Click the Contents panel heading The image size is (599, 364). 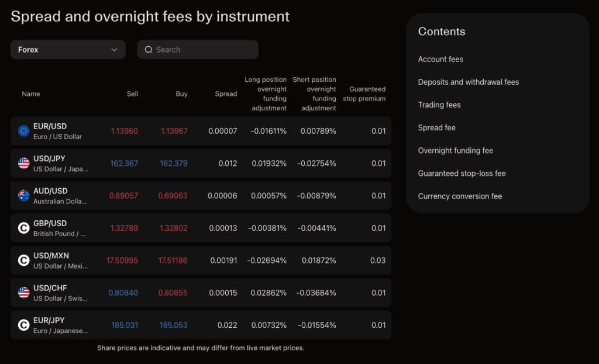(x=442, y=32)
